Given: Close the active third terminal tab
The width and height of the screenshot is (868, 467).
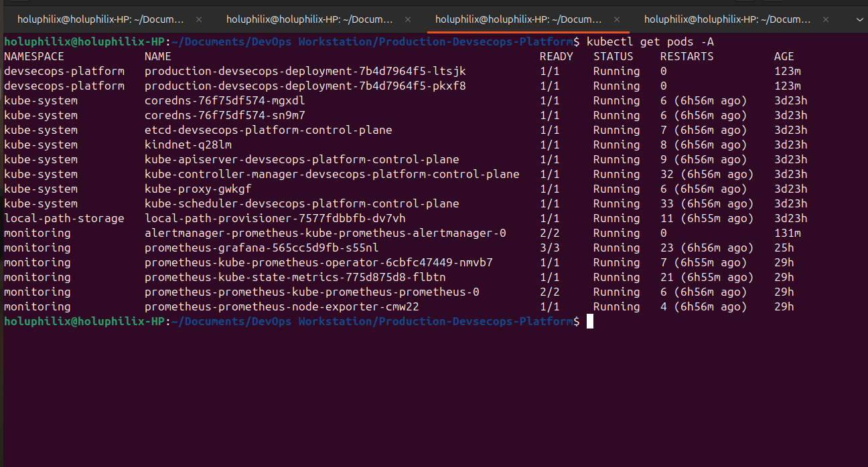Looking at the screenshot, I should pos(617,20).
